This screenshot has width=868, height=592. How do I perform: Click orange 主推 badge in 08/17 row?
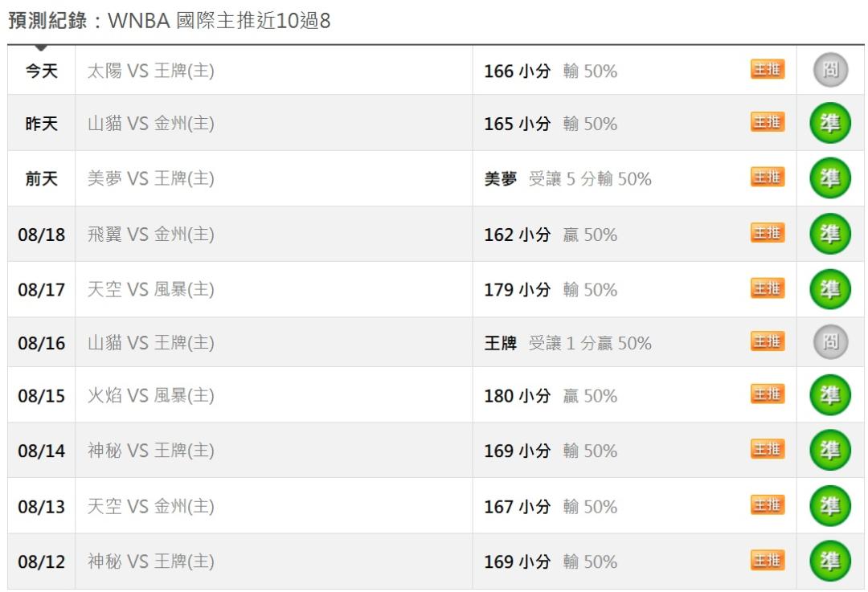[768, 288]
